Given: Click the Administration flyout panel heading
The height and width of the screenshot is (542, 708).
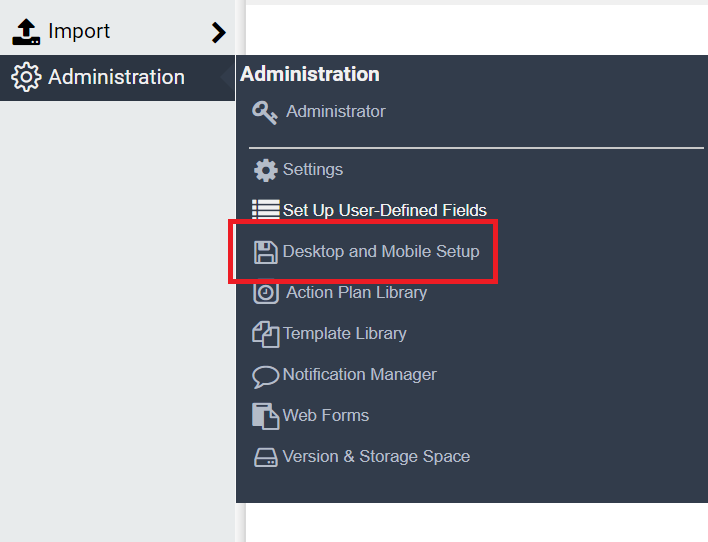Looking at the screenshot, I should [x=310, y=74].
